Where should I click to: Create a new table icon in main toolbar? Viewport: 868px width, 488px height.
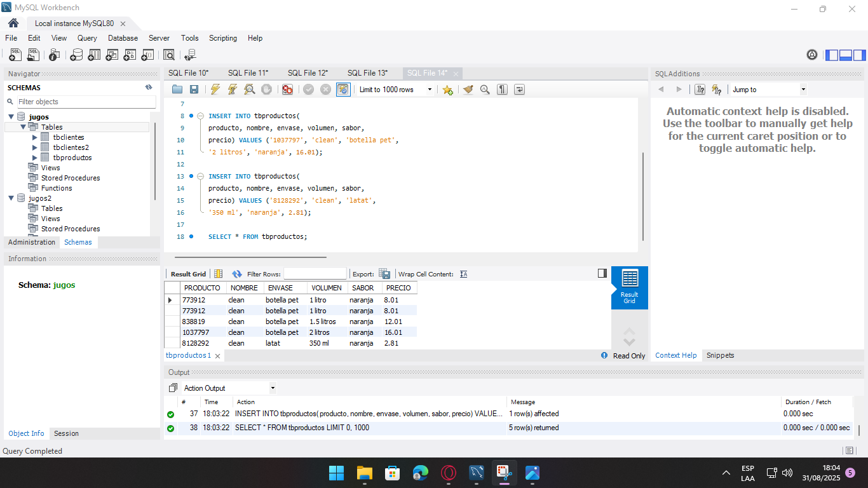coord(94,55)
